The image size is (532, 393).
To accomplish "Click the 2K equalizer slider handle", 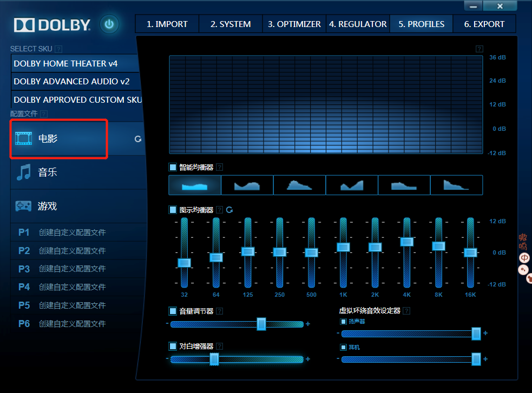I will pos(375,247).
